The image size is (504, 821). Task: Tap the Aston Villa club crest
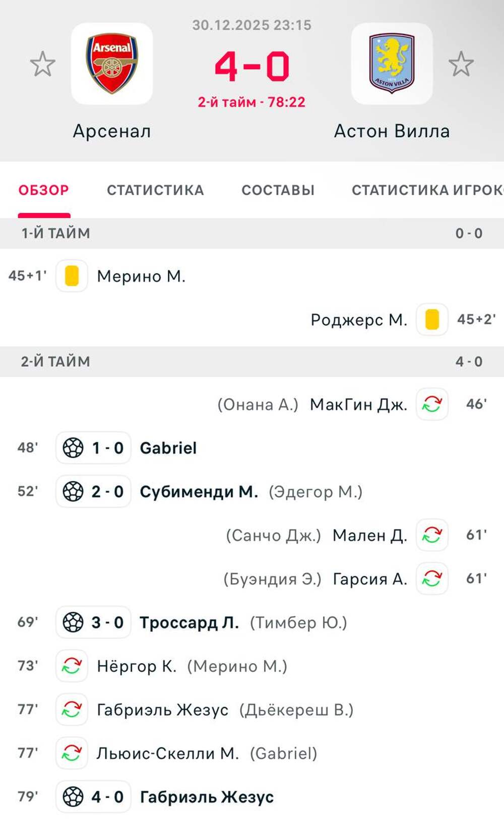pyautogui.click(x=392, y=64)
